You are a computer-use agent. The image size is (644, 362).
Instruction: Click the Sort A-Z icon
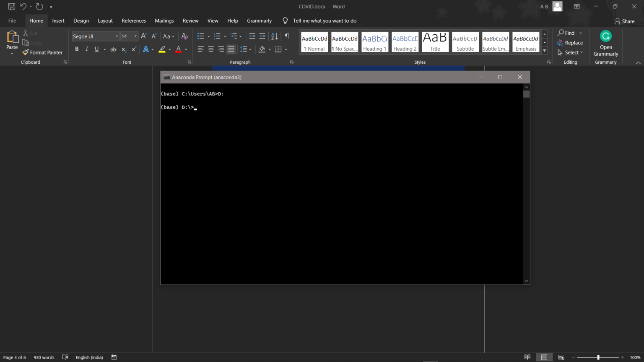[x=275, y=36]
